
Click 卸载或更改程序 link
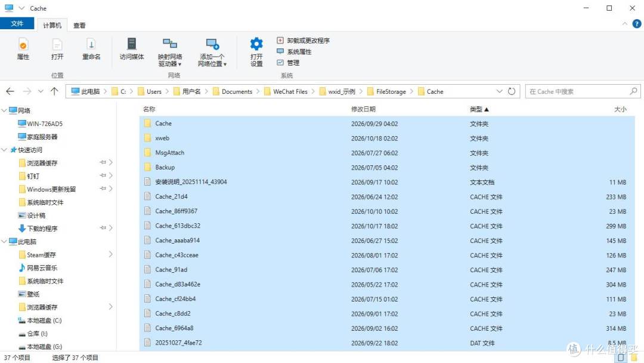click(x=303, y=40)
